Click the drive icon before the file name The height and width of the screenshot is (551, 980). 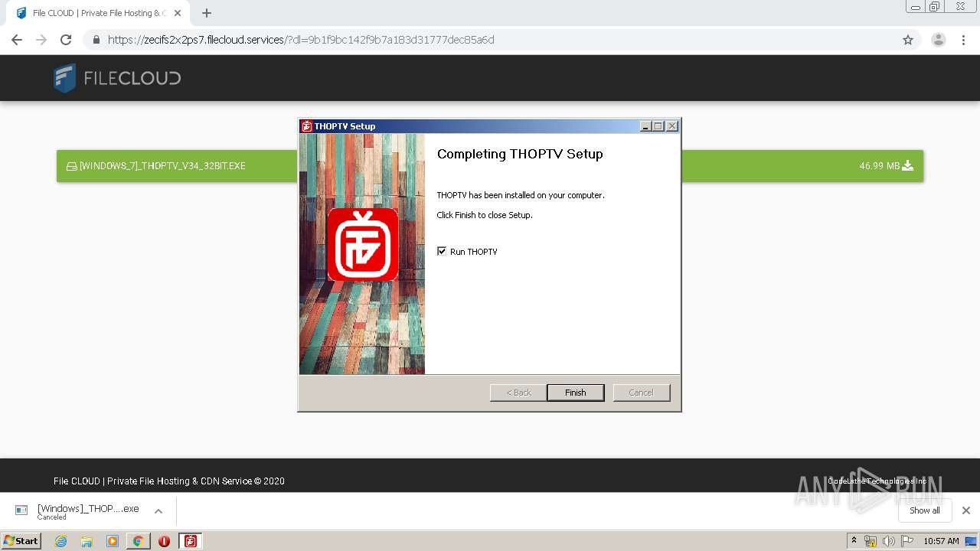tap(72, 166)
